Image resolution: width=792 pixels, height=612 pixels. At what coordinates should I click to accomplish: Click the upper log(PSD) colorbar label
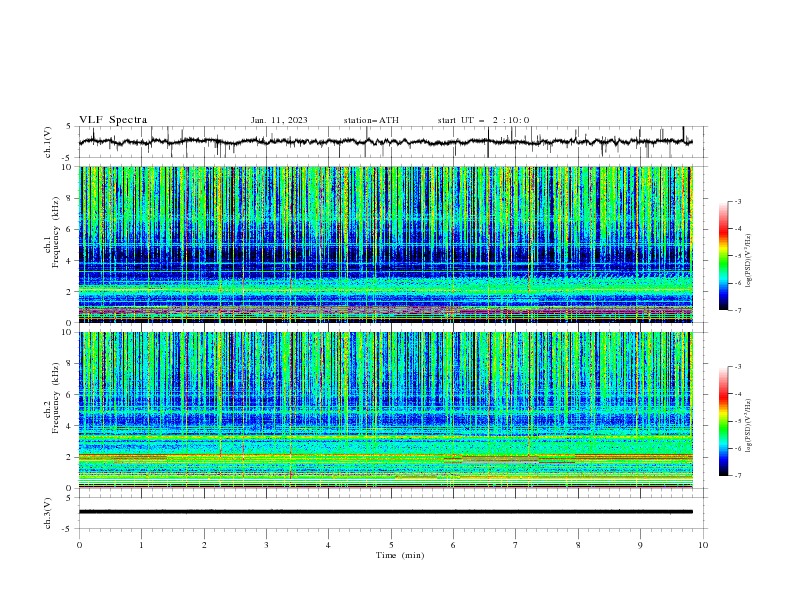(748, 261)
